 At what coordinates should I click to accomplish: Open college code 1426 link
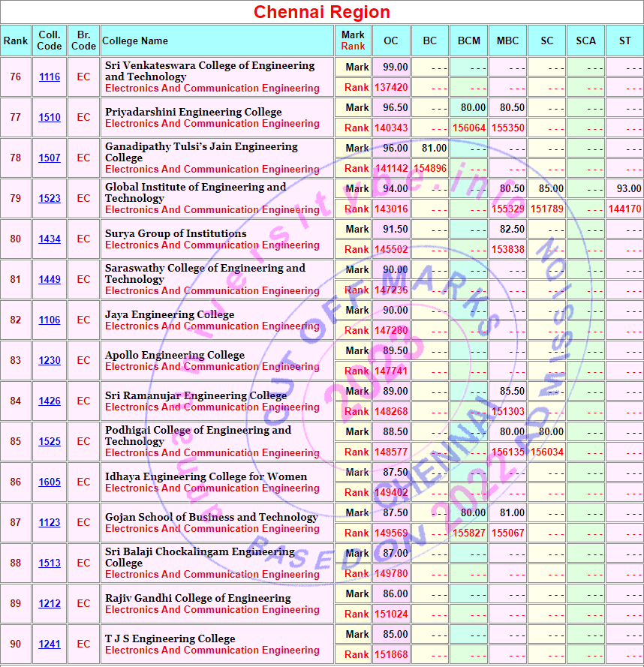point(50,401)
